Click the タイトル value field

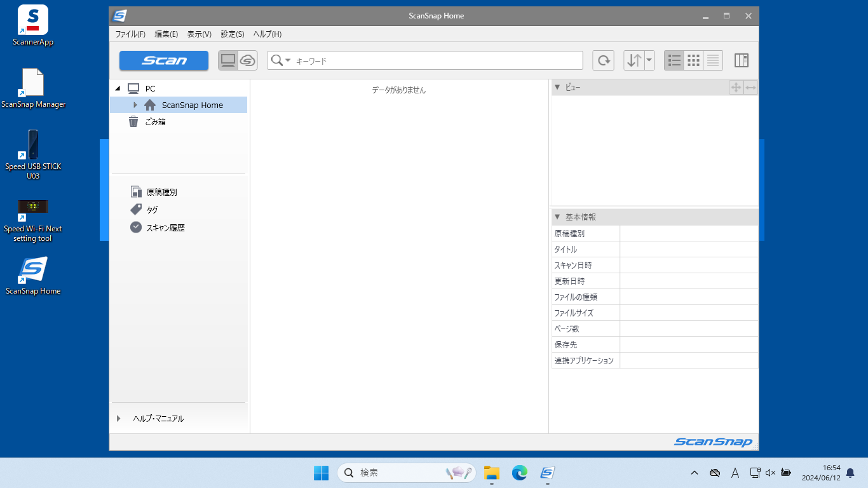[x=689, y=249]
